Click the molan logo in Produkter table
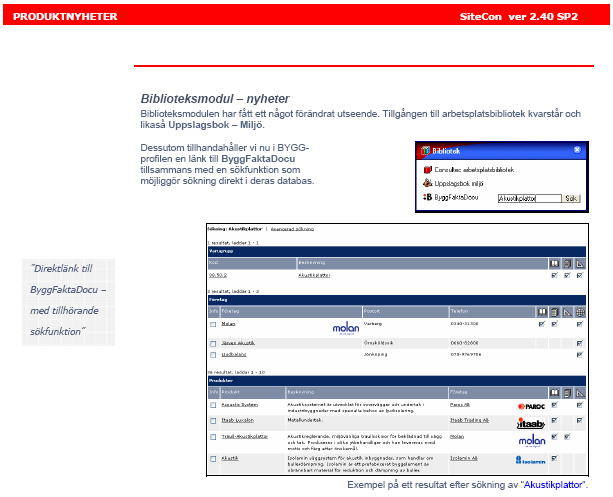This screenshot has width=613, height=497. pyautogui.click(x=532, y=441)
